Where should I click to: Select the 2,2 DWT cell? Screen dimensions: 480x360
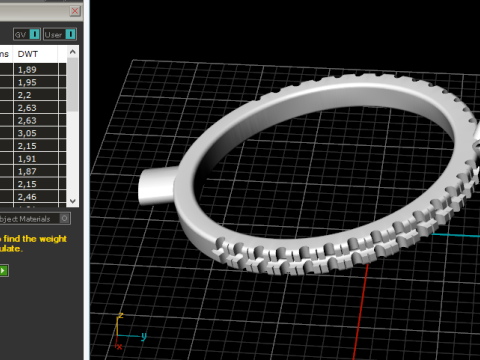(x=36, y=95)
